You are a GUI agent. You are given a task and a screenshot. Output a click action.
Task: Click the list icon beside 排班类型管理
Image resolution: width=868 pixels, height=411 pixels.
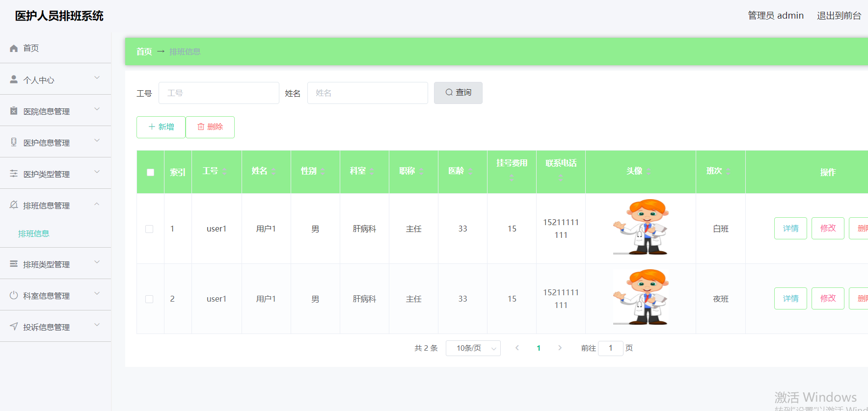(x=14, y=264)
